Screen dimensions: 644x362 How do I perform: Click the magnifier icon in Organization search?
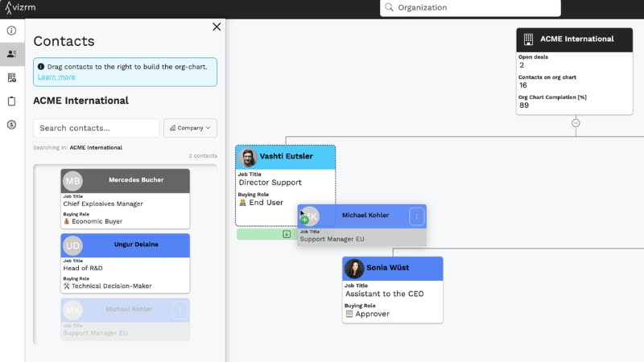(389, 7)
